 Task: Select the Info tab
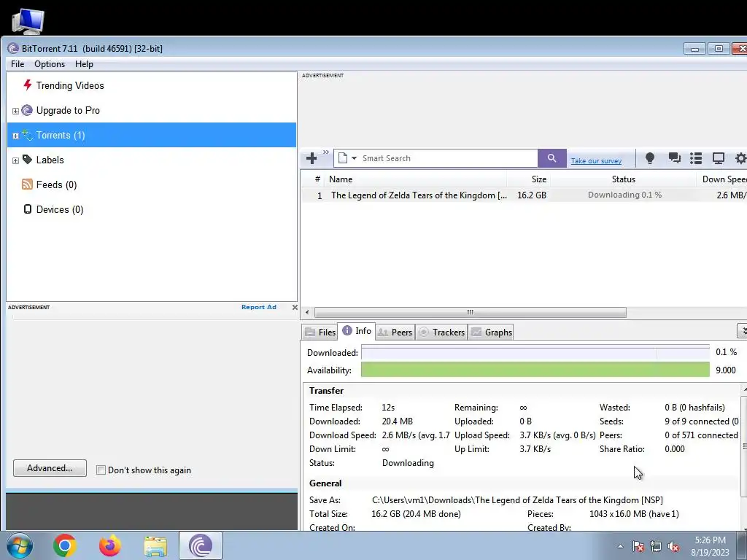pos(357,331)
